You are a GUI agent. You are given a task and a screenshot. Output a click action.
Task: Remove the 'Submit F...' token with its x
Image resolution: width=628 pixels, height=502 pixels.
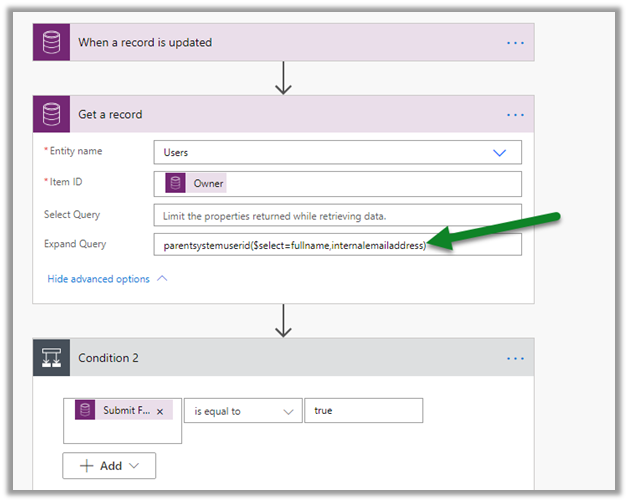160,411
